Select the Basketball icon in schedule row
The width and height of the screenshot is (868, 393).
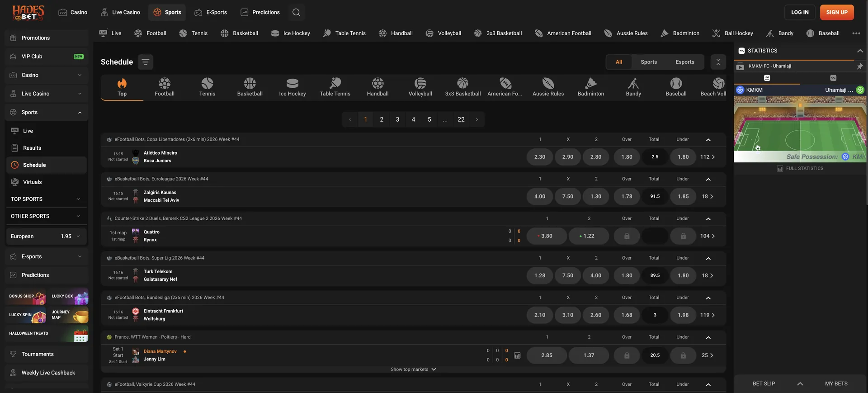(x=250, y=83)
